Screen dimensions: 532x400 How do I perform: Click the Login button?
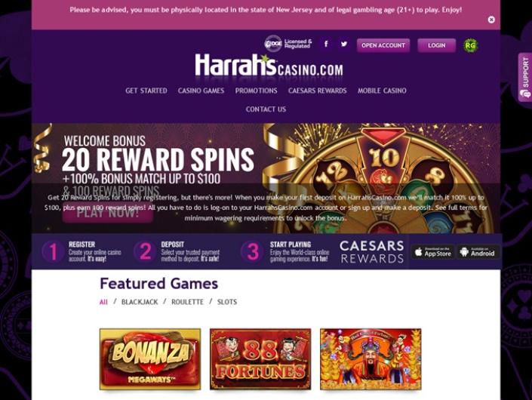pyautogui.click(x=437, y=45)
